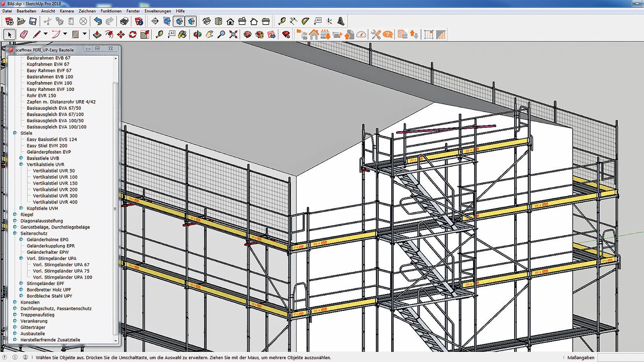Toggle the shaded with textures style
The width and height of the screenshot is (644, 362).
click(x=191, y=21)
